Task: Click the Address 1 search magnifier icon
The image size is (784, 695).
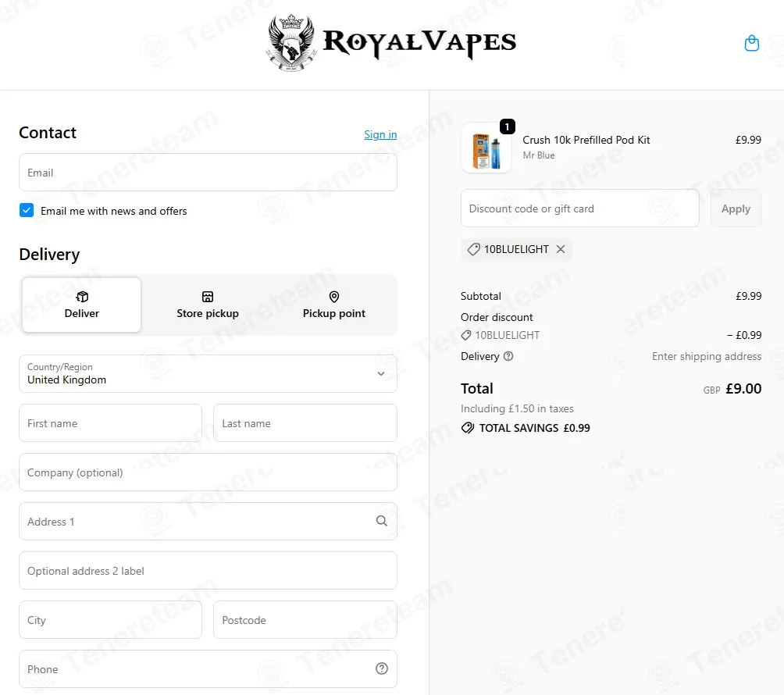Action: pyautogui.click(x=382, y=521)
